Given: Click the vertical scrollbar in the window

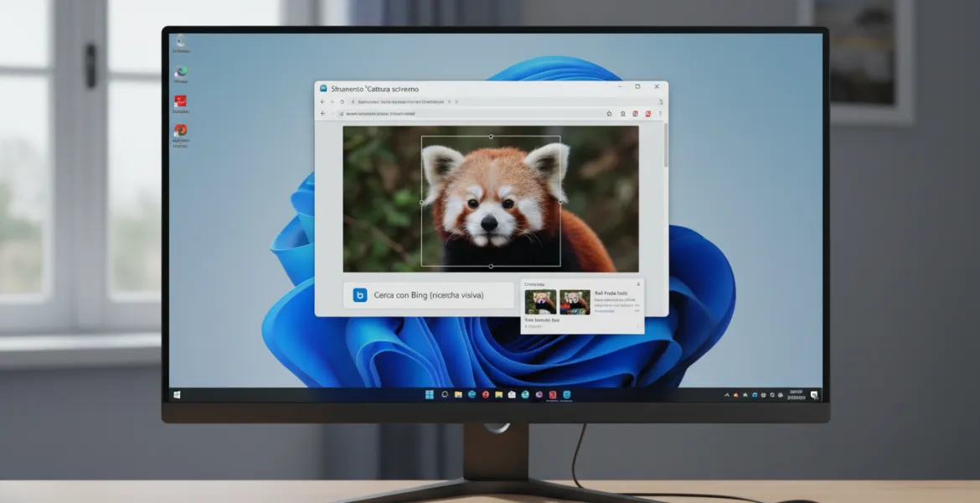Looking at the screenshot, I should click(x=665, y=147).
